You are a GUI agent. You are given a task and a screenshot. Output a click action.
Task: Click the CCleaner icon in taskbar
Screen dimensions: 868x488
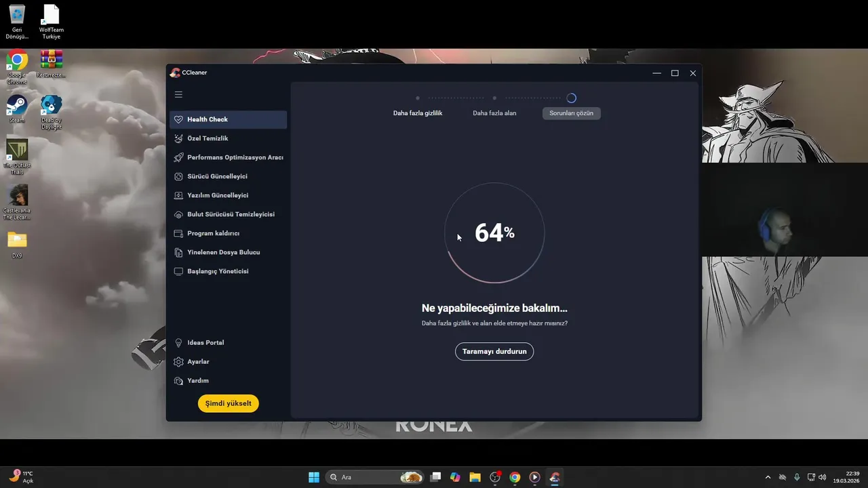click(x=555, y=477)
